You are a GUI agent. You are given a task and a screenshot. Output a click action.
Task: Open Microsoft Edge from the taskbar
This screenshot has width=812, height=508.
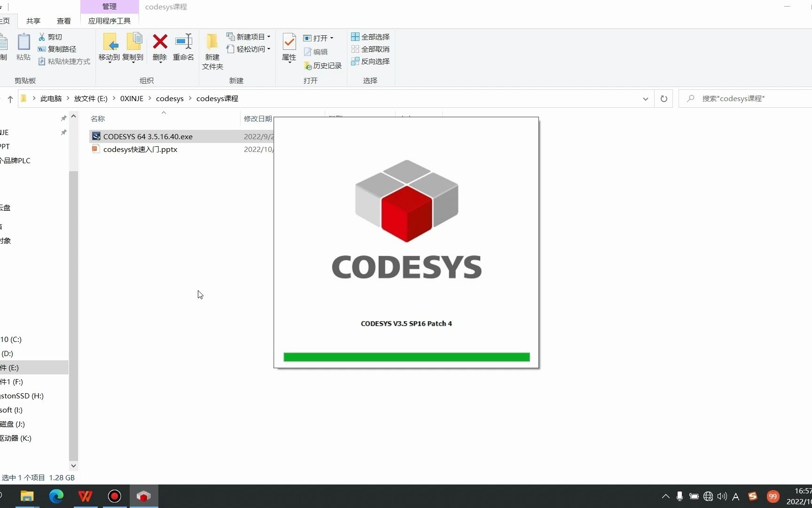point(56,496)
